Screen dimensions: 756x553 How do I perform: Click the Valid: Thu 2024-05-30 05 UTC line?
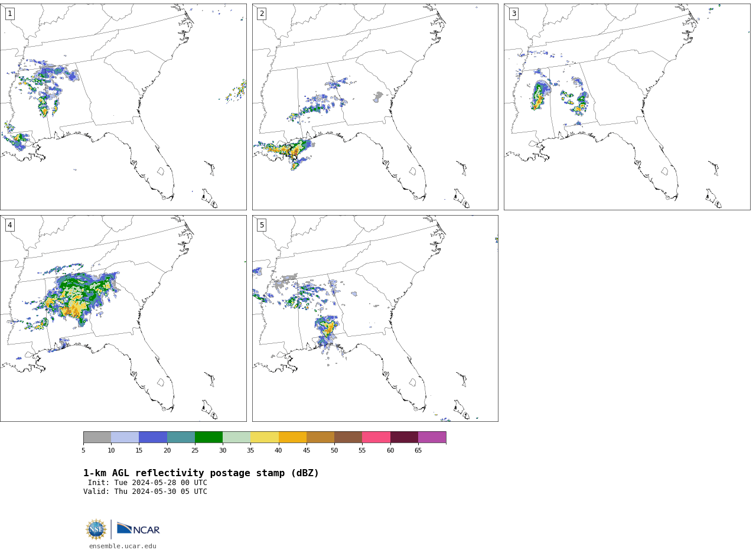point(145,492)
